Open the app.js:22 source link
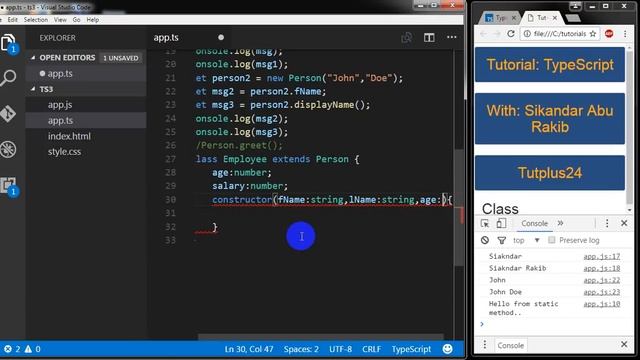 click(602, 280)
